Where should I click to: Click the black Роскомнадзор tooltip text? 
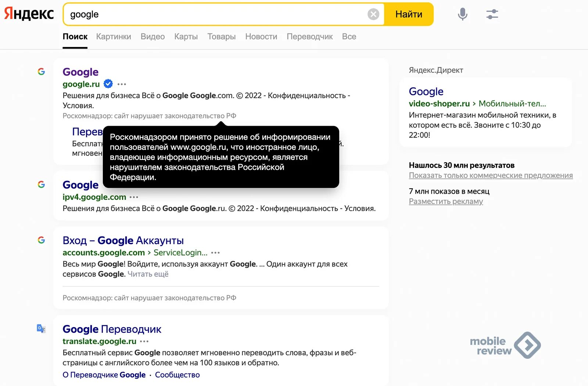[x=220, y=157]
